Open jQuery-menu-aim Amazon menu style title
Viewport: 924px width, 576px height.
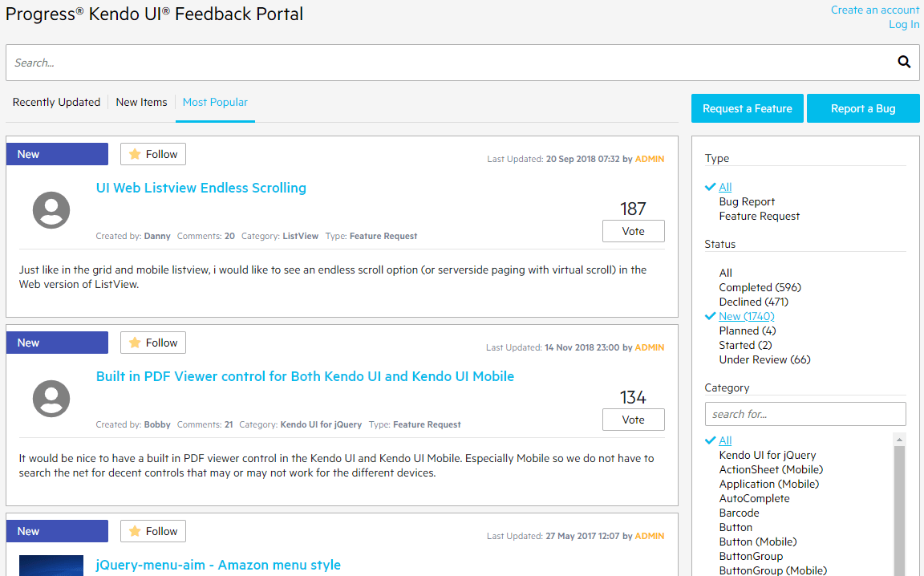pyautogui.click(x=218, y=565)
